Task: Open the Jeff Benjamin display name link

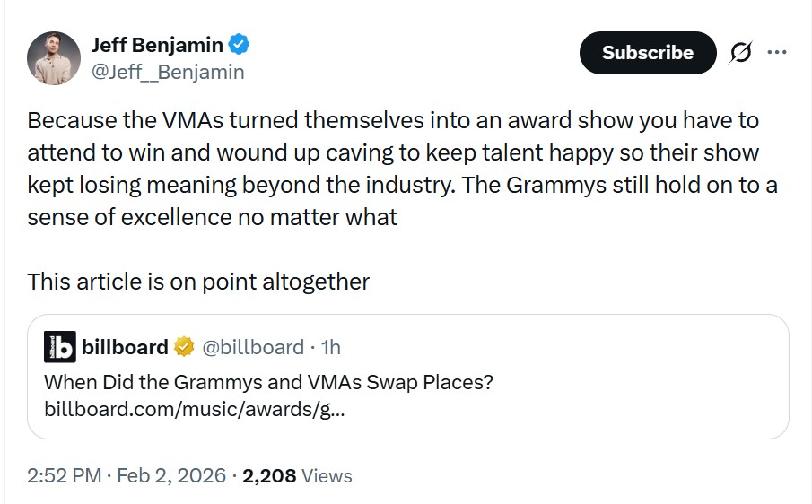Action: click(157, 44)
